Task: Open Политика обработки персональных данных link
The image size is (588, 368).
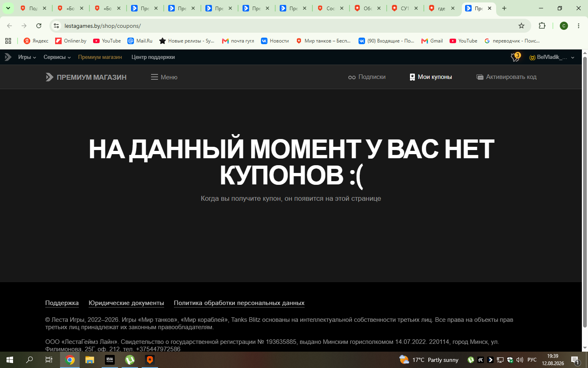Action: (239, 303)
